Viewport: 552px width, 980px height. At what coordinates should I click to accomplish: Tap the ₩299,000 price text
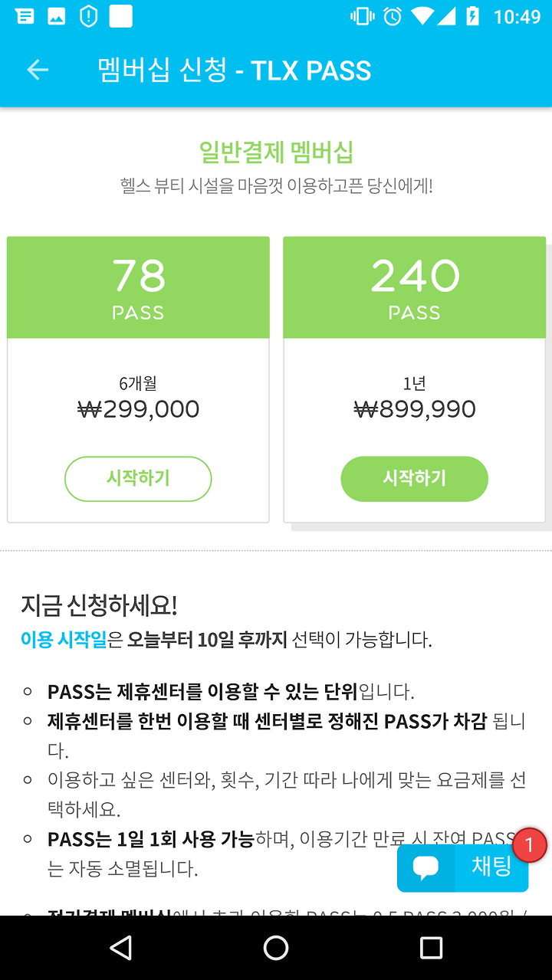tap(138, 409)
